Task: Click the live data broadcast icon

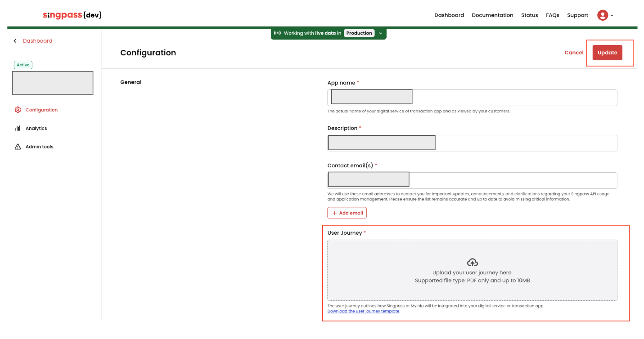Action: (x=277, y=33)
